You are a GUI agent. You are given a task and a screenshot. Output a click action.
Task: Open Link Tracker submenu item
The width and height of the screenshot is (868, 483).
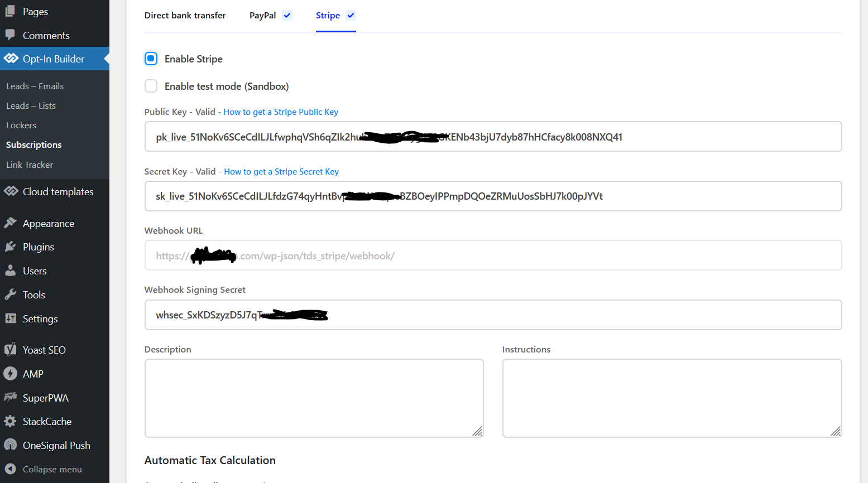tap(30, 165)
